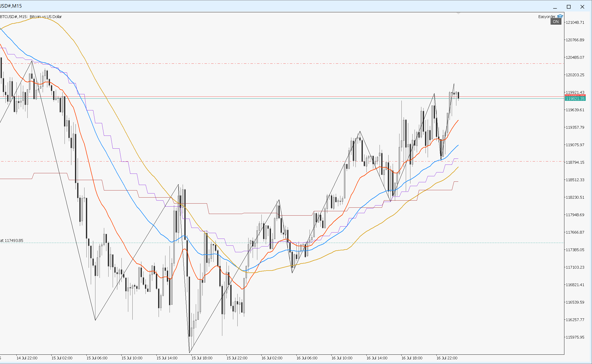592x364 pixels.
Task: Click the 115975.95 price scale label
Action: click(575, 337)
